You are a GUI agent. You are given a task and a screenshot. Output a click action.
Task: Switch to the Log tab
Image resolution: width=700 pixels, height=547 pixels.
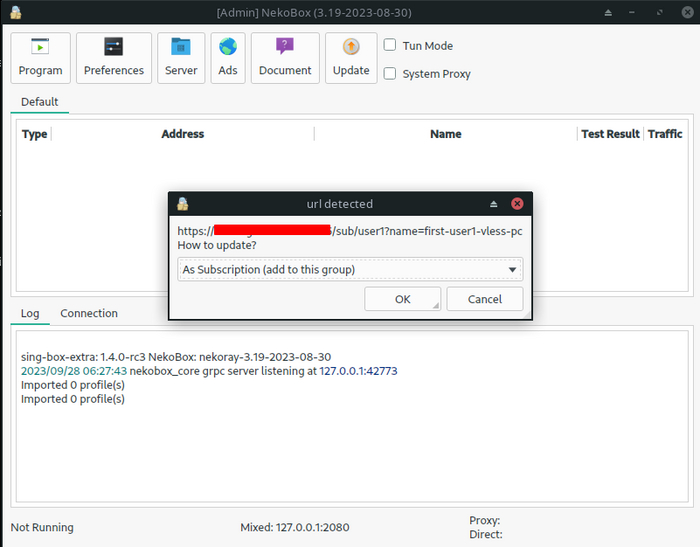point(30,313)
